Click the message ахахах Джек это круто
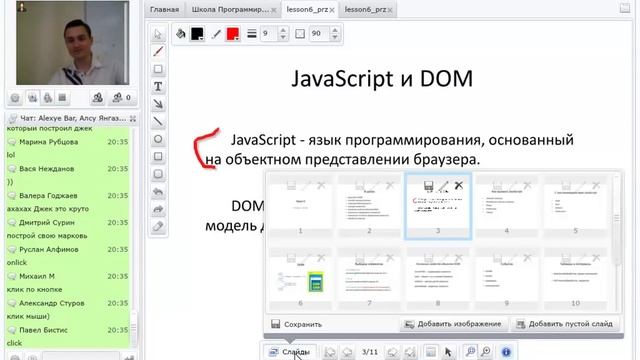This screenshot has width=640, height=360. tap(47, 209)
